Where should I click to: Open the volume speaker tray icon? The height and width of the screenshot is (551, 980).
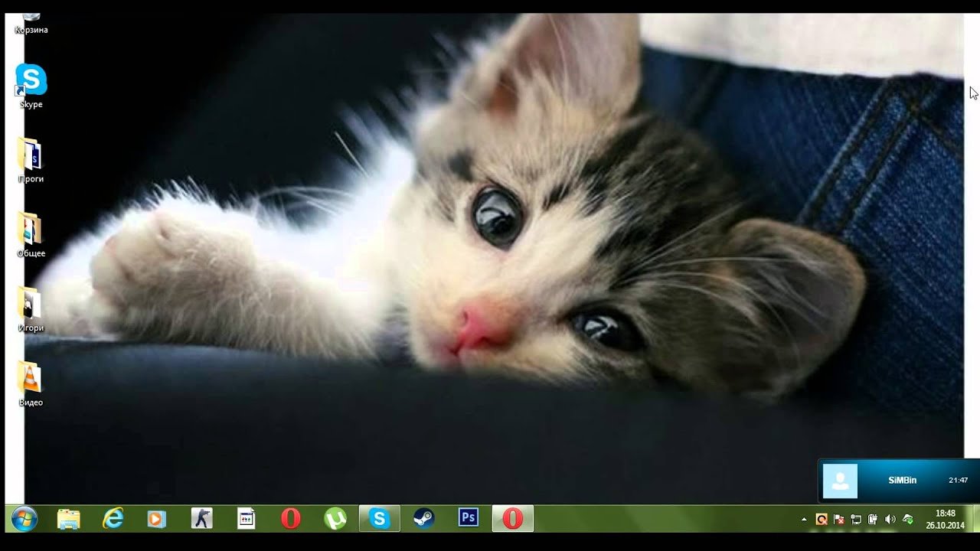[890, 520]
